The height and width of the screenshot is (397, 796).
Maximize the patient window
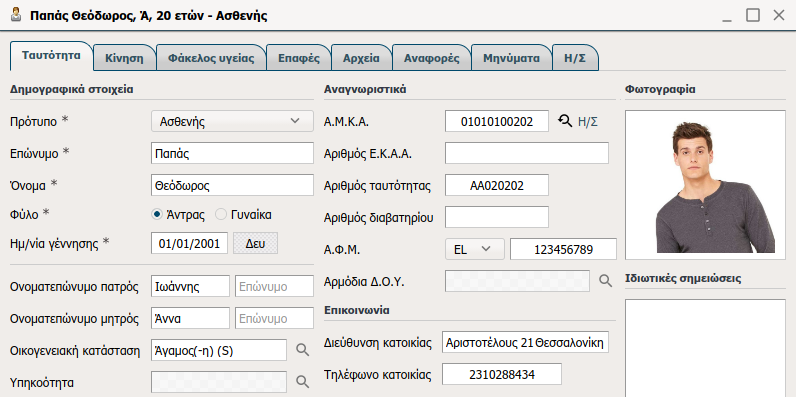(x=753, y=15)
